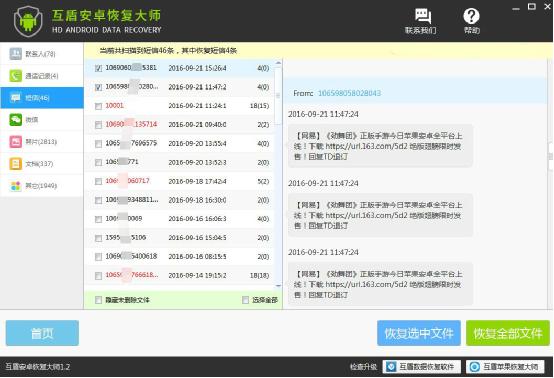Select the 其它 (1949) colorful icon
The width and height of the screenshot is (554, 378).
point(16,185)
